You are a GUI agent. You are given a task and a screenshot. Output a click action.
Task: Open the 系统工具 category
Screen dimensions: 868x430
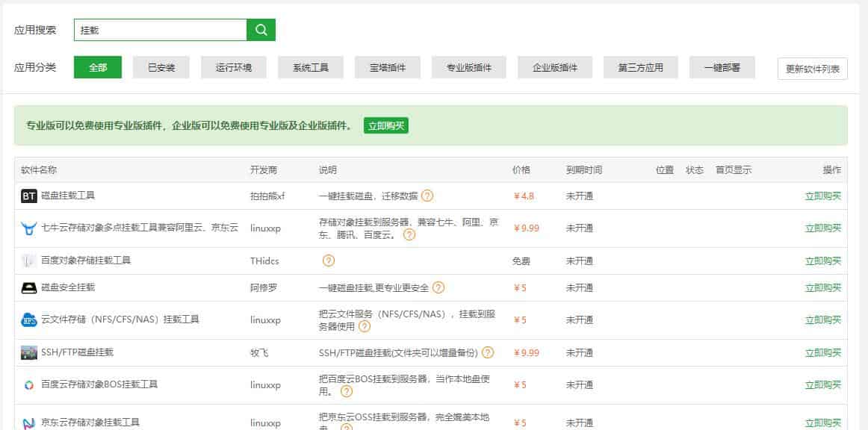(311, 67)
